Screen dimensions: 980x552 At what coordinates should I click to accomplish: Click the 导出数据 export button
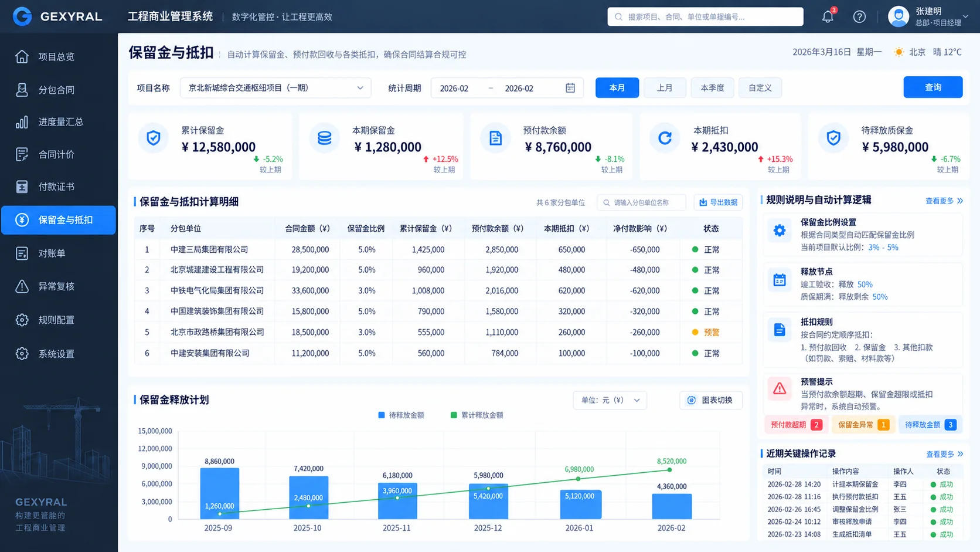point(719,202)
